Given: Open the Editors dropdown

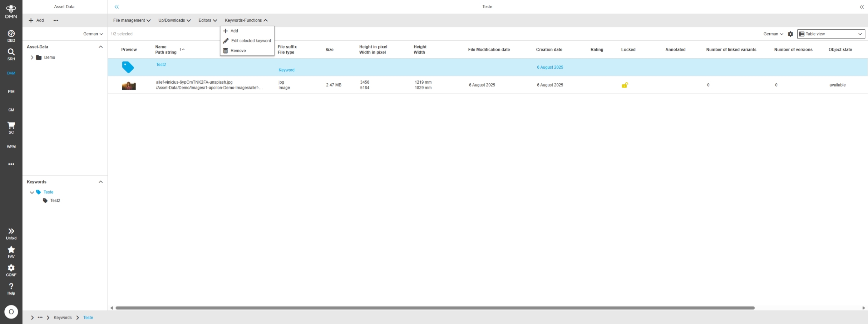Looking at the screenshot, I should (208, 20).
